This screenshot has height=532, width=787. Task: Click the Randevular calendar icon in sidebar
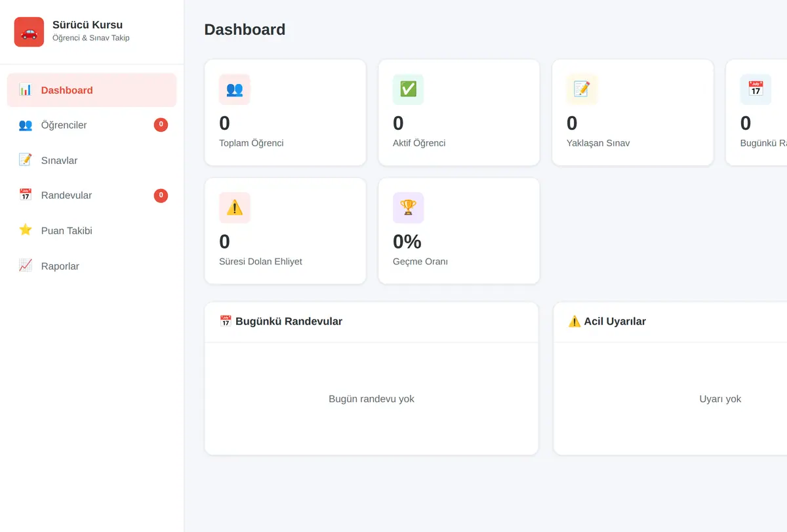coord(26,195)
